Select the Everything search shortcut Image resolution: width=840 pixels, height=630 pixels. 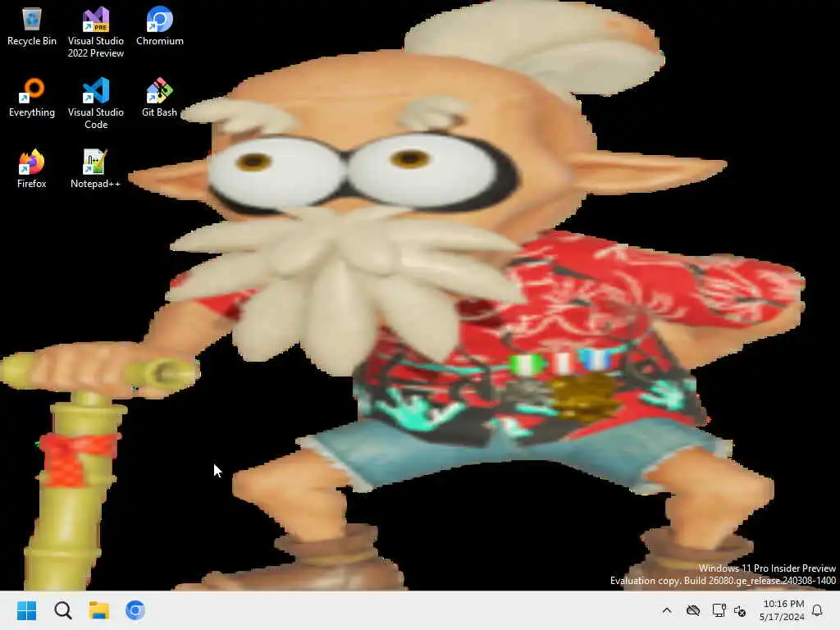[x=32, y=98]
